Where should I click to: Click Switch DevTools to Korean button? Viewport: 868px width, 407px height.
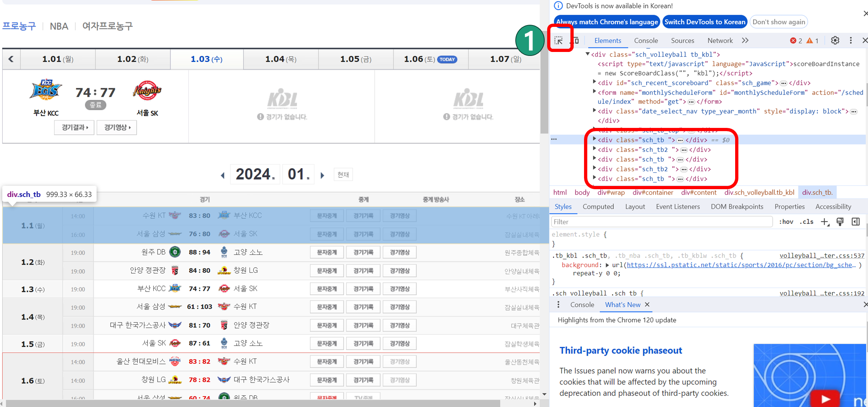pyautogui.click(x=704, y=22)
